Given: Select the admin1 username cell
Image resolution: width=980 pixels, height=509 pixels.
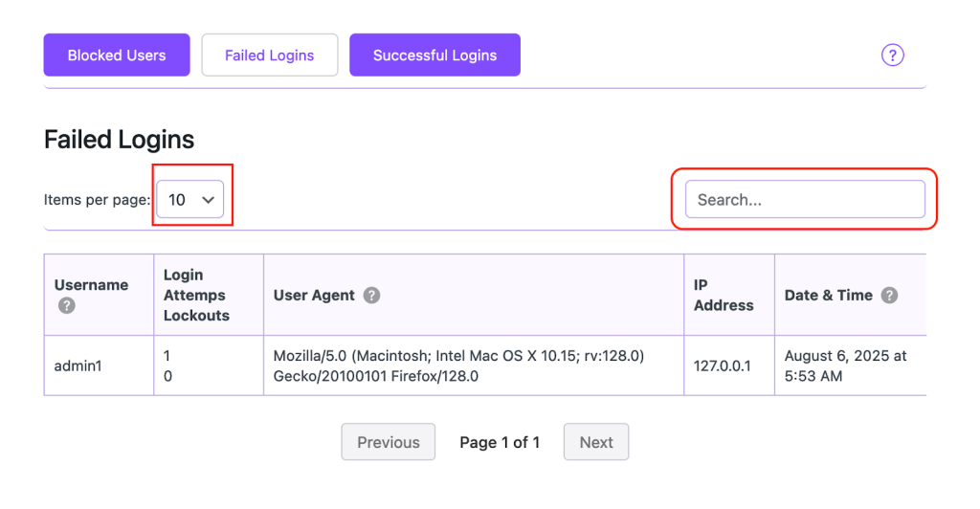Looking at the screenshot, I should [78, 365].
